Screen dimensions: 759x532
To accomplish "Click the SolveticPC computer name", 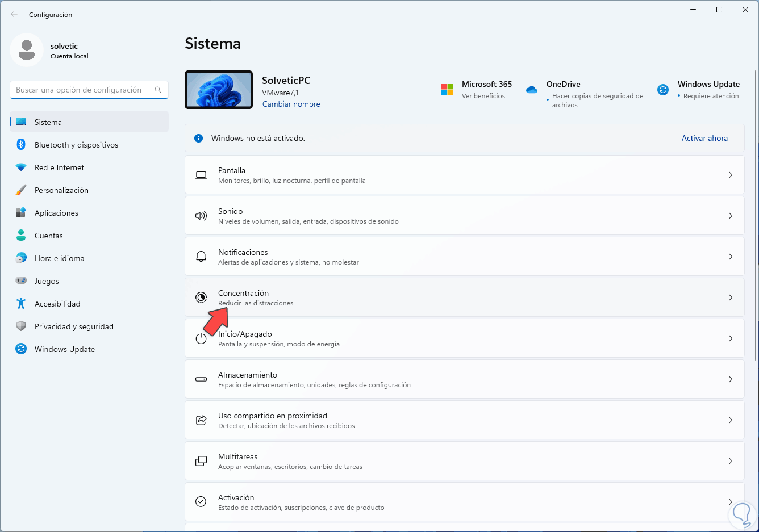I will (286, 81).
